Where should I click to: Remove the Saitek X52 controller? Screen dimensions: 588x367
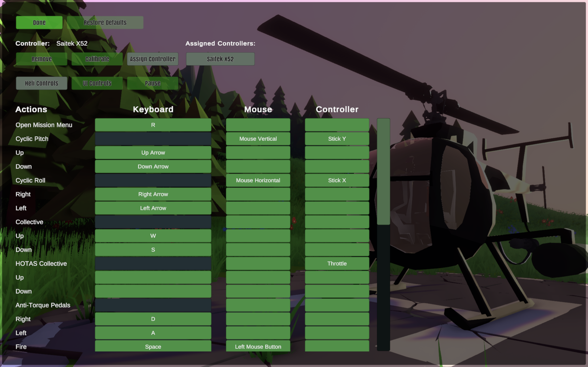(42, 59)
